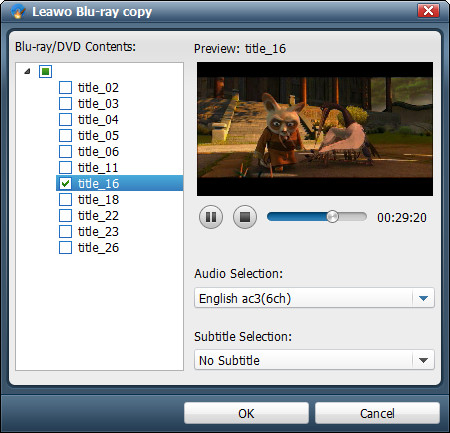Open the Subtitle Selection dropdown arrow
The height and width of the screenshot is (433, 450).
click(x=423, y=360)
